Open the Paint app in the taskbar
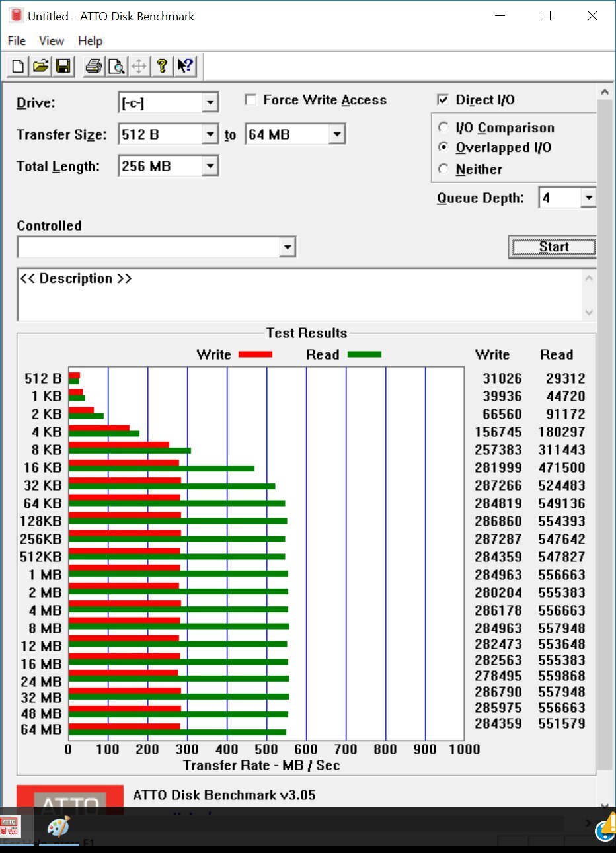Screen dimensions: 616x853 point(58,827)
